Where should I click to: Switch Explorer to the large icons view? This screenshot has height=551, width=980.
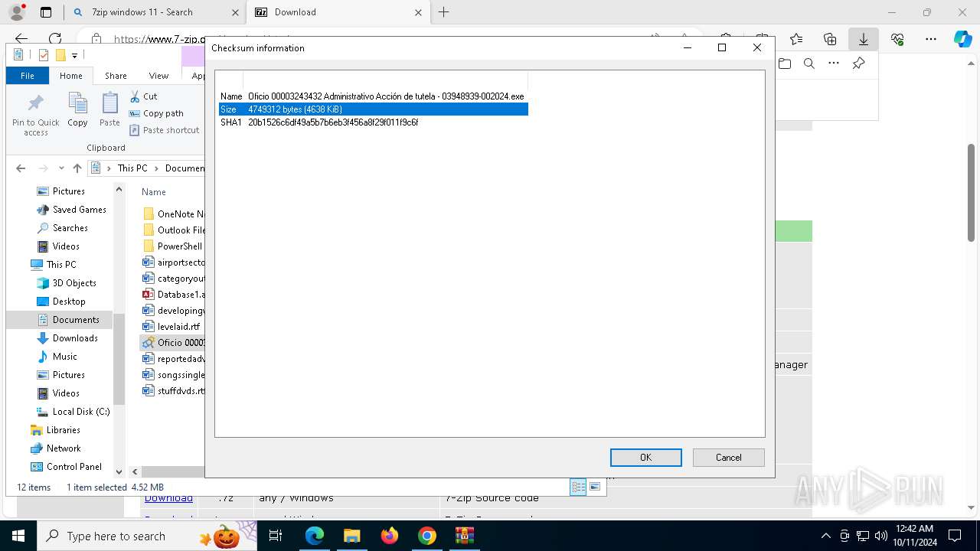(x=595, y=487)
